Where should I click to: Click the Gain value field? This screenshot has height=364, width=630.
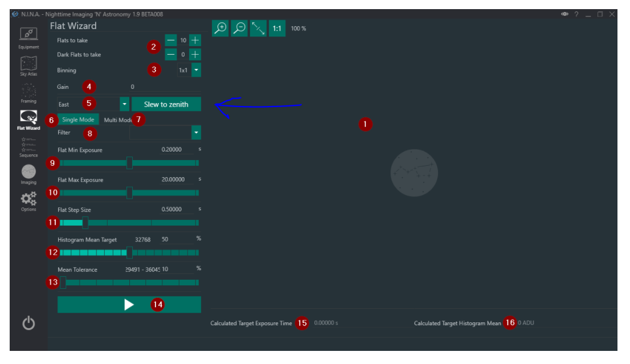[x=165, y=87]
